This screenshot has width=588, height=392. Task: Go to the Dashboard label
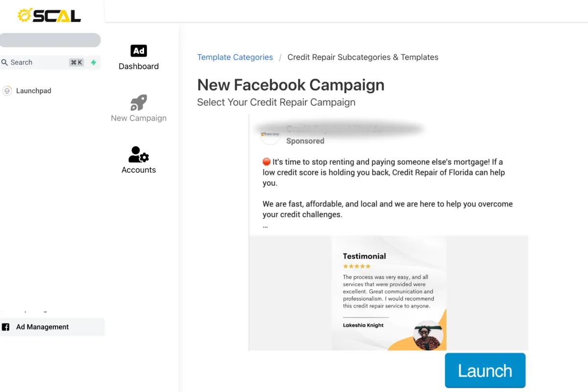(139, 66)
